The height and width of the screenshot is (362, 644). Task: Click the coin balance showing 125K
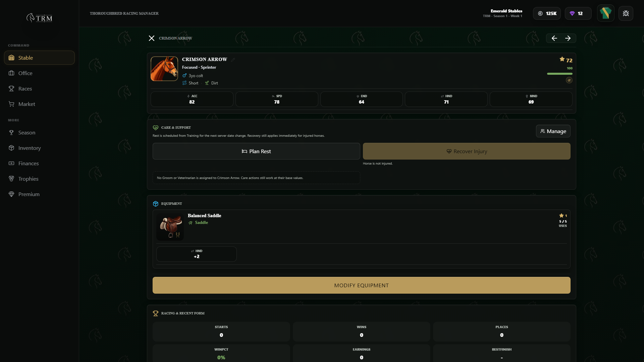tap(547, 13)
